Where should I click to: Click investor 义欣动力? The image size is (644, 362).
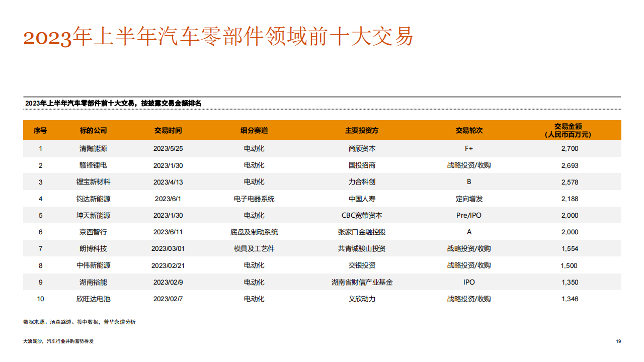pyautogui.click(x=362, y=299)
